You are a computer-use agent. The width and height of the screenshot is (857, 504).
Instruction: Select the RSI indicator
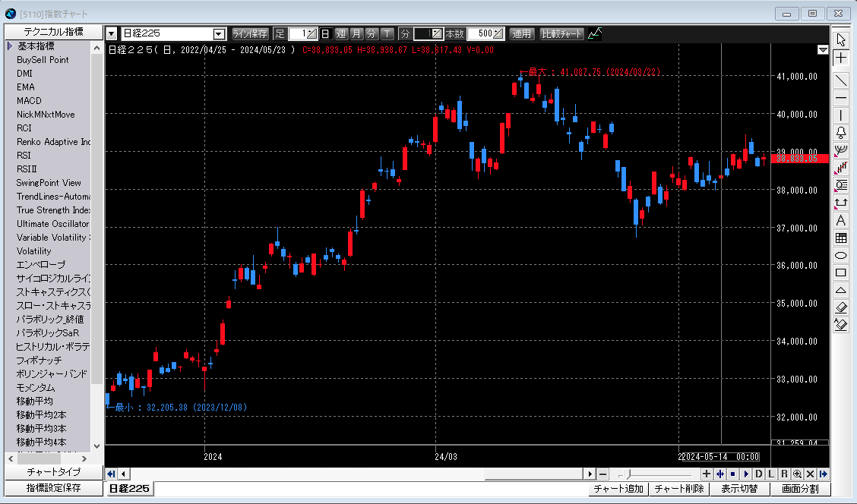[x=24, y=155]
